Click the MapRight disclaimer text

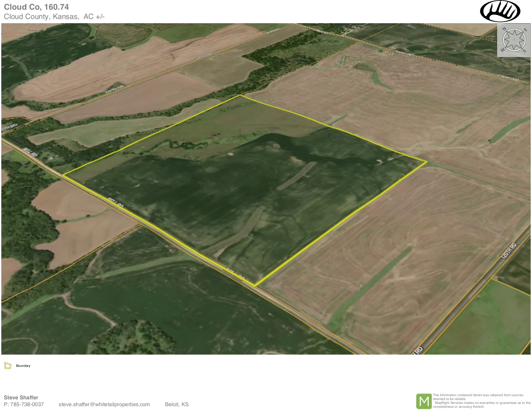tap(482, 401)
